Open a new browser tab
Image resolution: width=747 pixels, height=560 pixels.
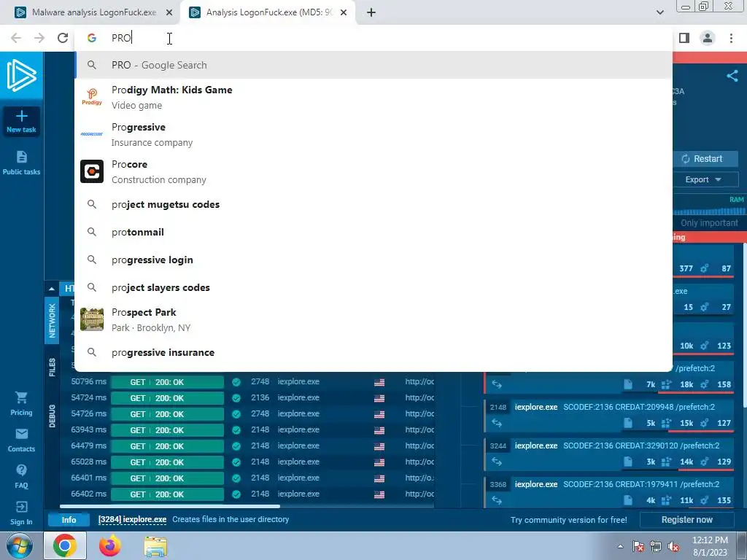coord(371,13)
